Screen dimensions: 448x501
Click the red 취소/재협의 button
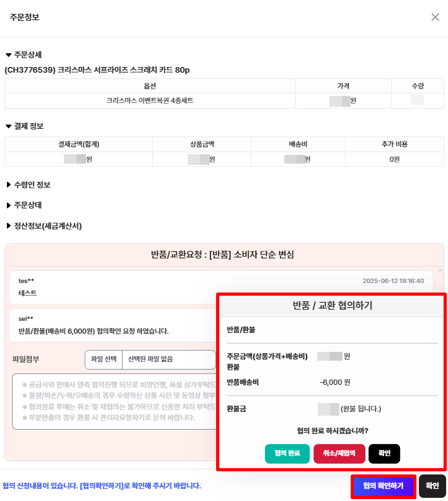coord(339,453)
